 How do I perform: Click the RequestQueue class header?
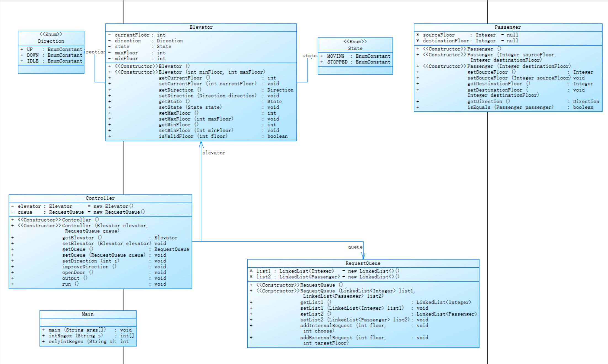point(363,263)
